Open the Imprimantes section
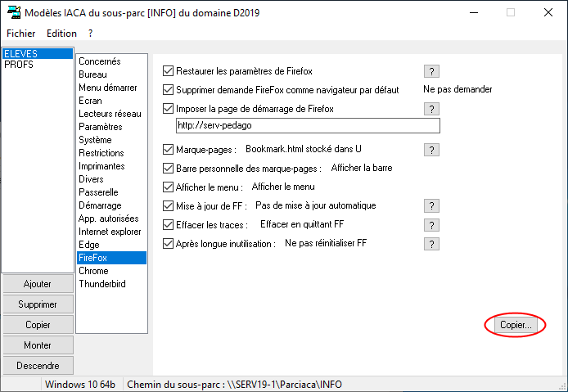 tap(111, 166)
